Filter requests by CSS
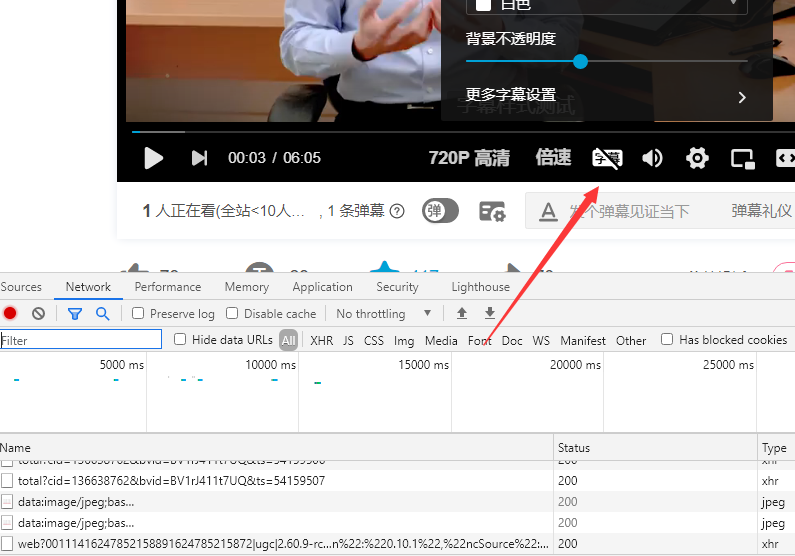The height and width of the screenshot is (556, 795). point(374,341)
